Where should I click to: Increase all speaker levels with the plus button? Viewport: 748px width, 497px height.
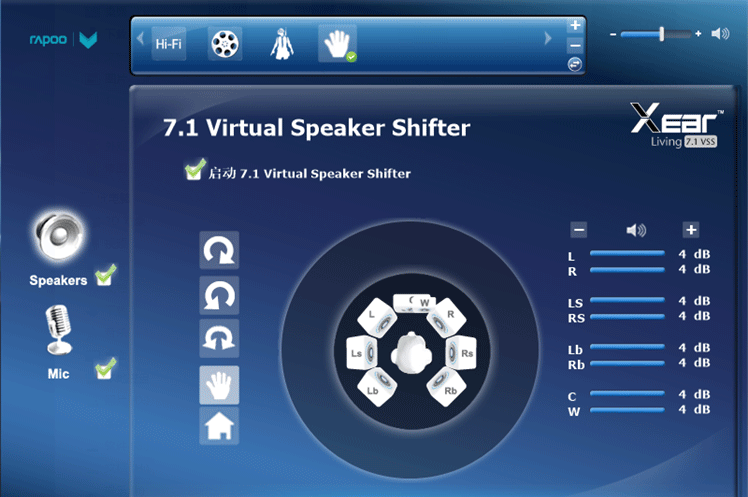pos(691,230)
